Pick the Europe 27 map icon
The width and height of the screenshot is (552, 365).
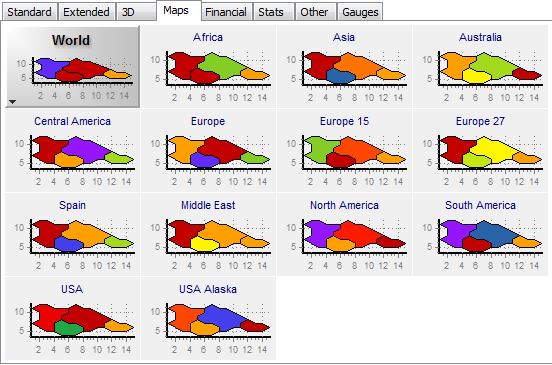click(x=480, y=151)
